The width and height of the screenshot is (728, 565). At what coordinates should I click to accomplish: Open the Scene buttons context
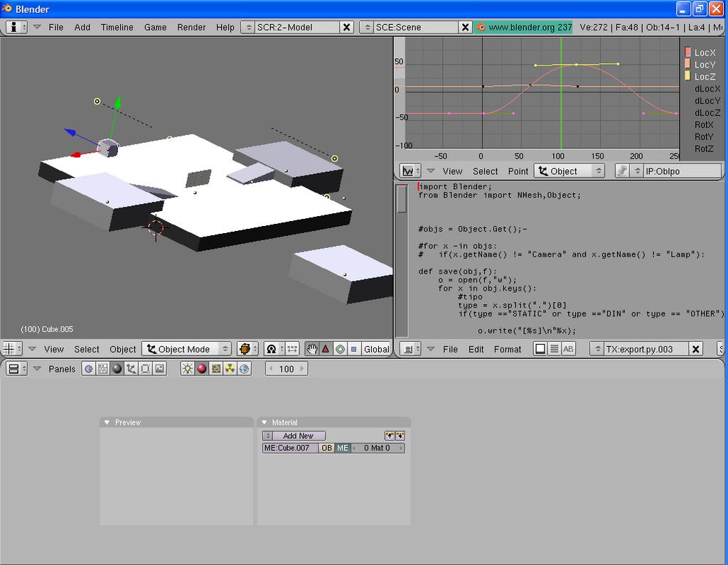click(x=160, y=369)
